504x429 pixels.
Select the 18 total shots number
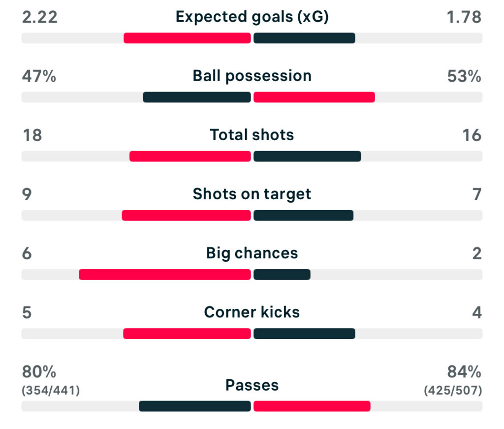32,135
